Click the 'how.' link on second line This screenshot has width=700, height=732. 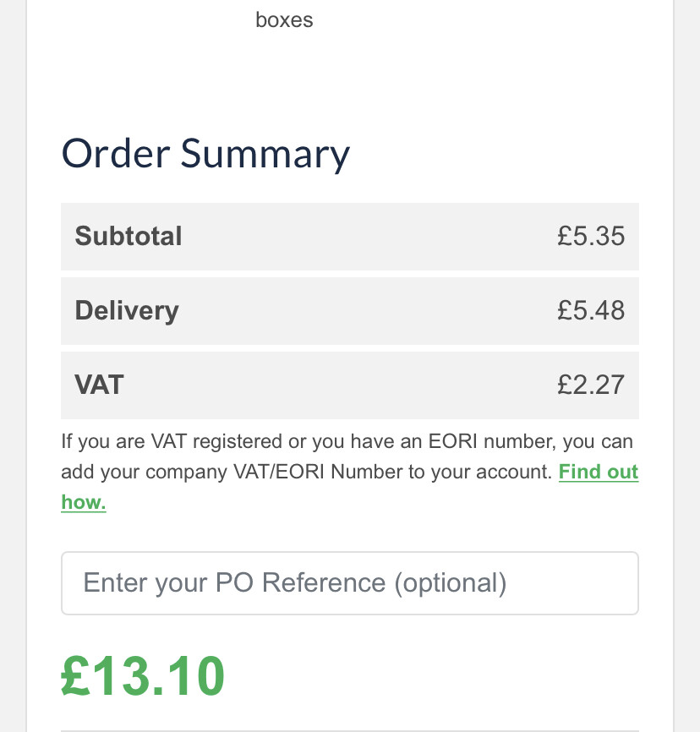pos(83,502)
